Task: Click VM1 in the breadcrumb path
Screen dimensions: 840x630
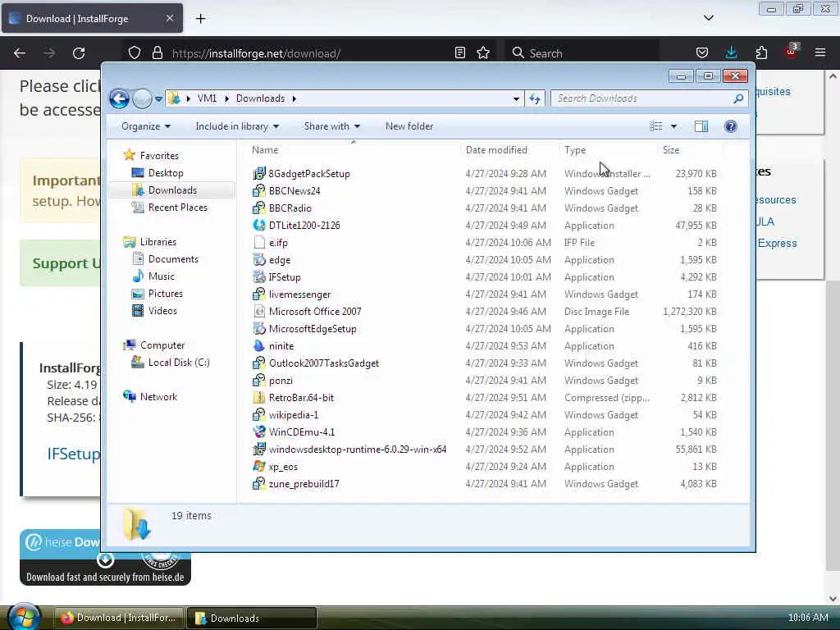Action: [207, 98]
